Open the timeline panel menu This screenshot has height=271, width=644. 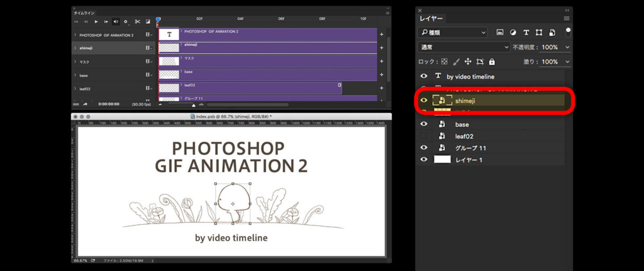coord(387,13)
